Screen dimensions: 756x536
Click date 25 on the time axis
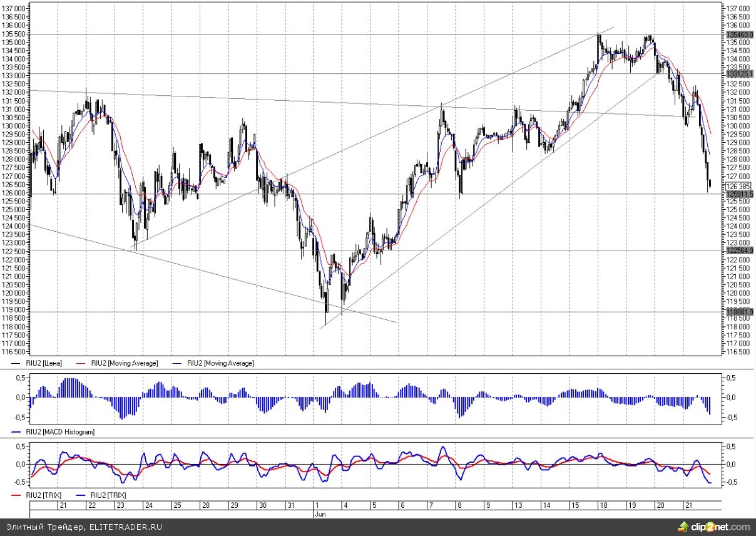[177, 505]
